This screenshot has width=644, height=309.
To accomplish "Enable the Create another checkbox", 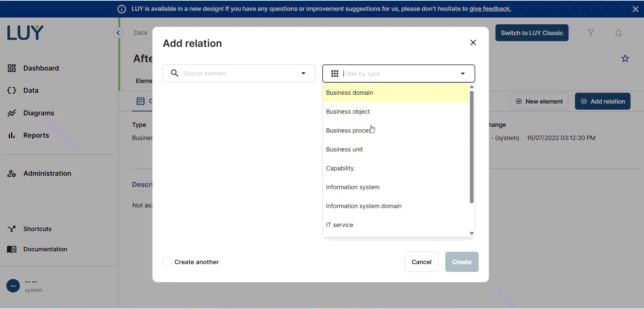I will pos(167,262).
